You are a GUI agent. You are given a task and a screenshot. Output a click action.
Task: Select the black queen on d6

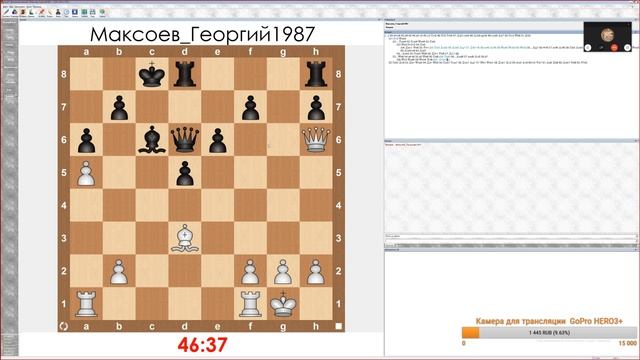point(184,140)
